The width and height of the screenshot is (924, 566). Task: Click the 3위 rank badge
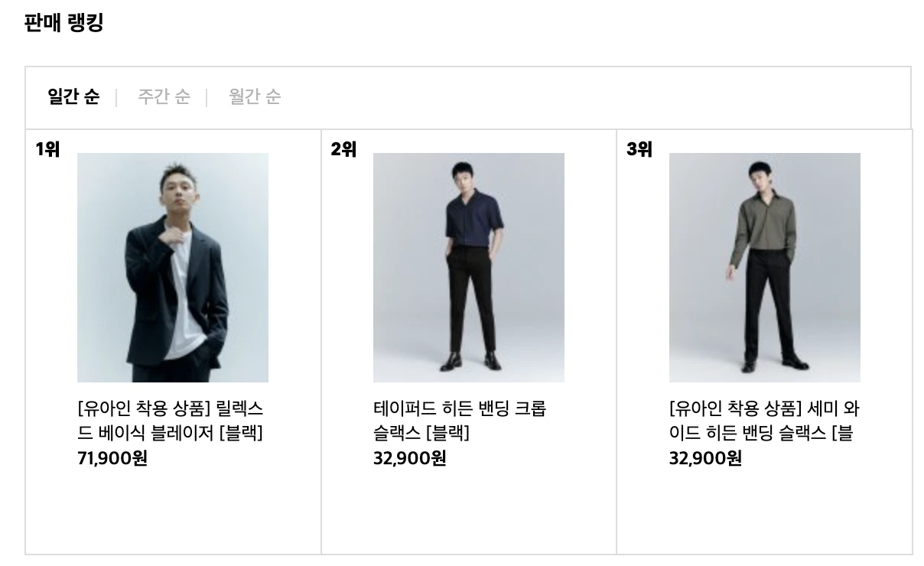tap(639, 149)
